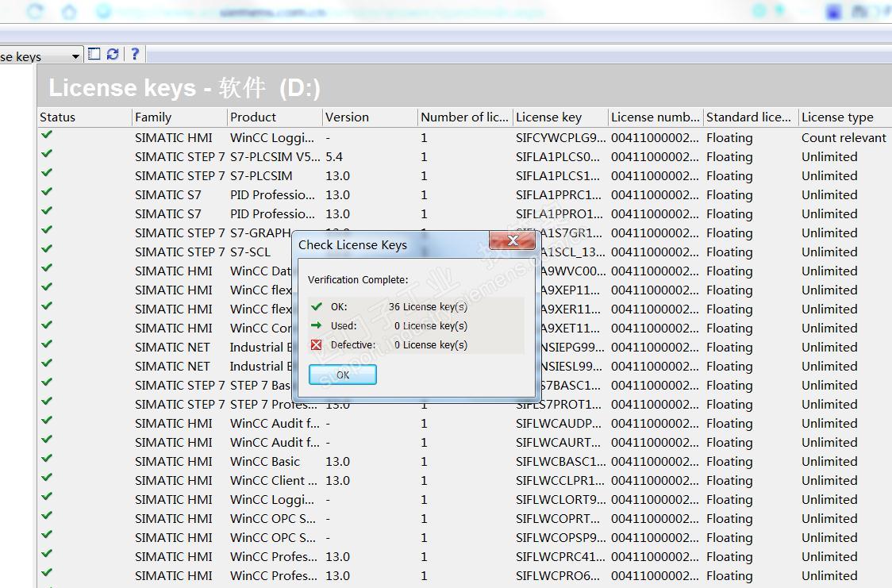Select status checkmark of S7-GRAPH row

pos(47,230)
